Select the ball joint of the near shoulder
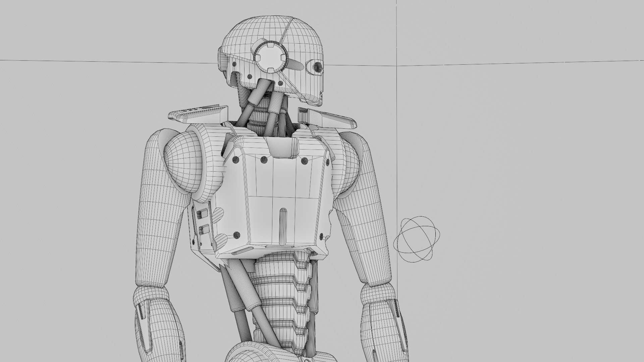Viewport: 644px width, 362px height. tap(184, 162)
